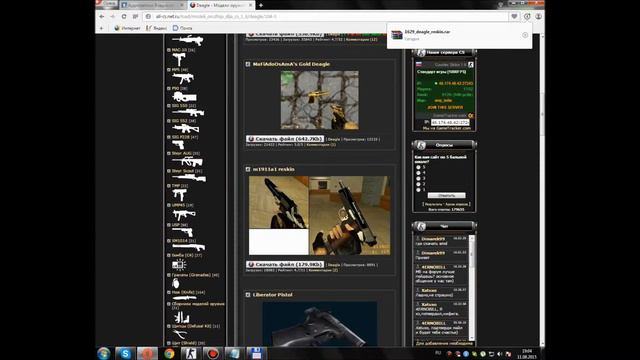The width and height of the screenshot is (640, 360).
Task: Open Counter-Strike icon in taskbar
Action: [x=191, y=353]
